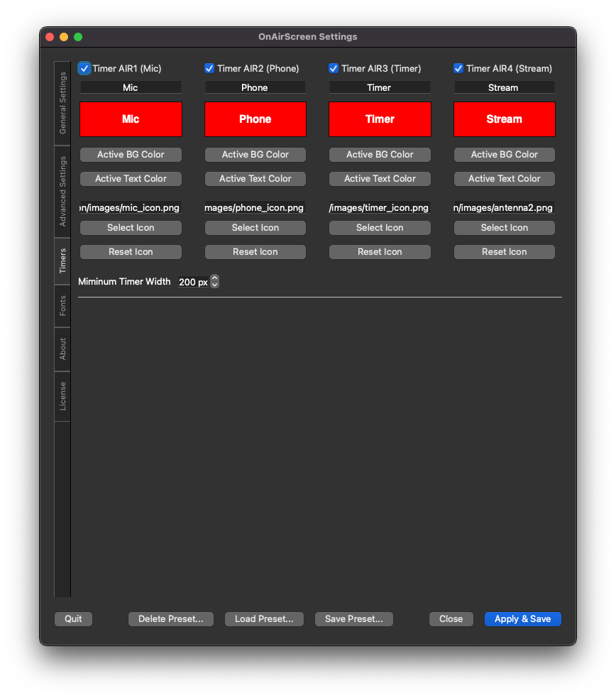Click Active BG Color for Phone timer

pyautogui.click(x=255, y=155)
